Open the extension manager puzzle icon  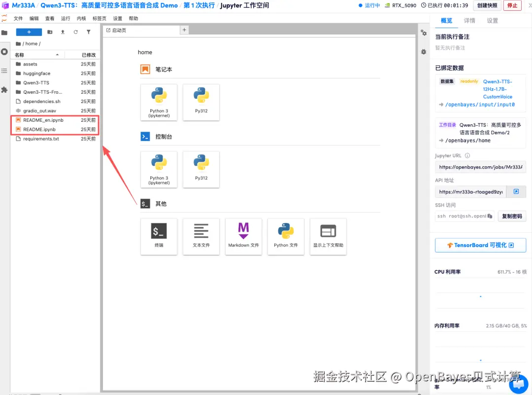coord(4,90)
